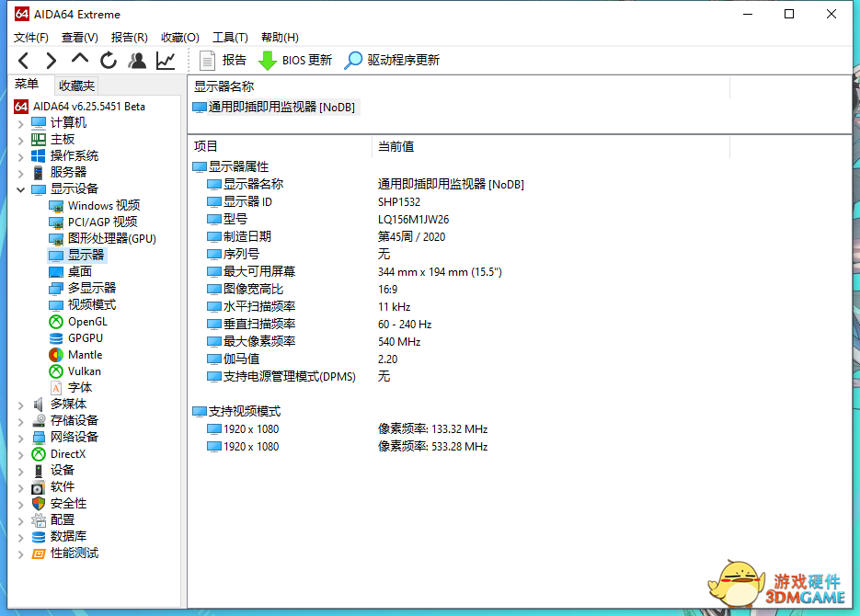Expand the 主板 tree node
The image size is (860, 616).
[x=21, y=140]
